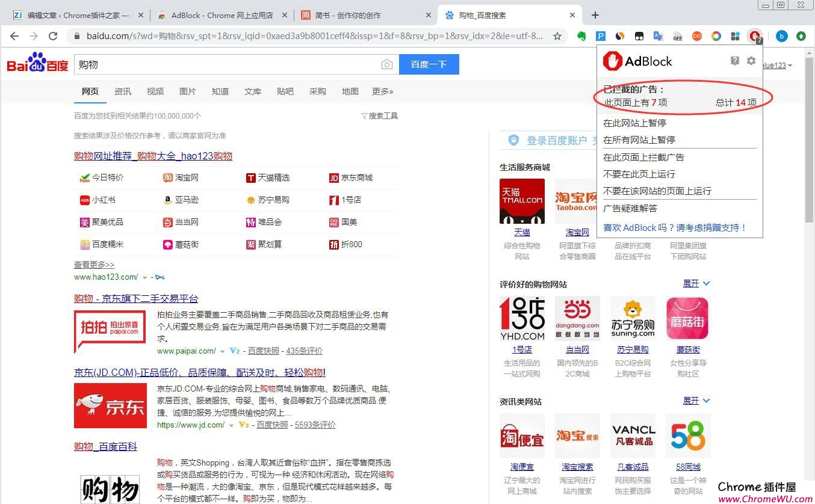This screenshot has height=504, width=815.
Task: Open dropdown arrow next to https://www.jd.com/
Action: 231,425
